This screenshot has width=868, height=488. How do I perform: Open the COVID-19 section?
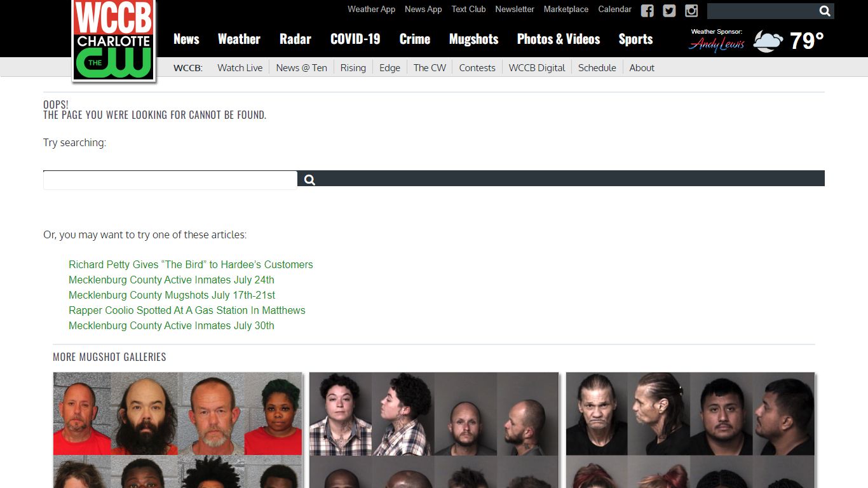(x=355, y=39)
